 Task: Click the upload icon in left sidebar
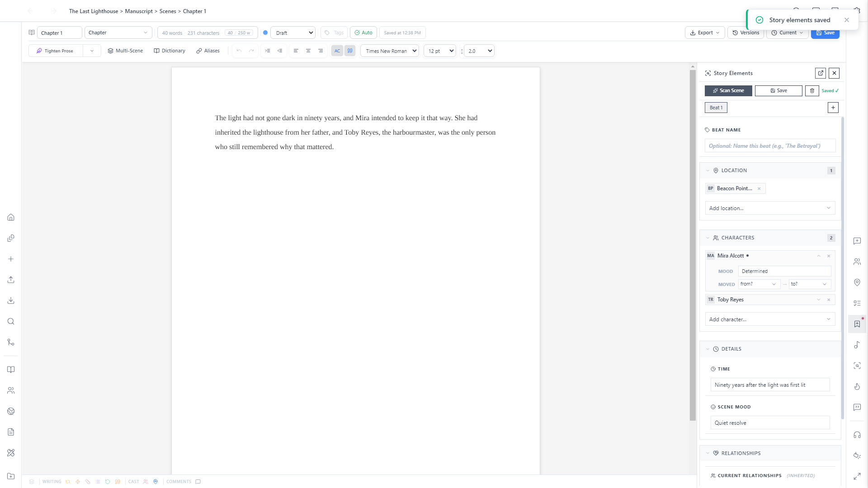coord(11,280)
